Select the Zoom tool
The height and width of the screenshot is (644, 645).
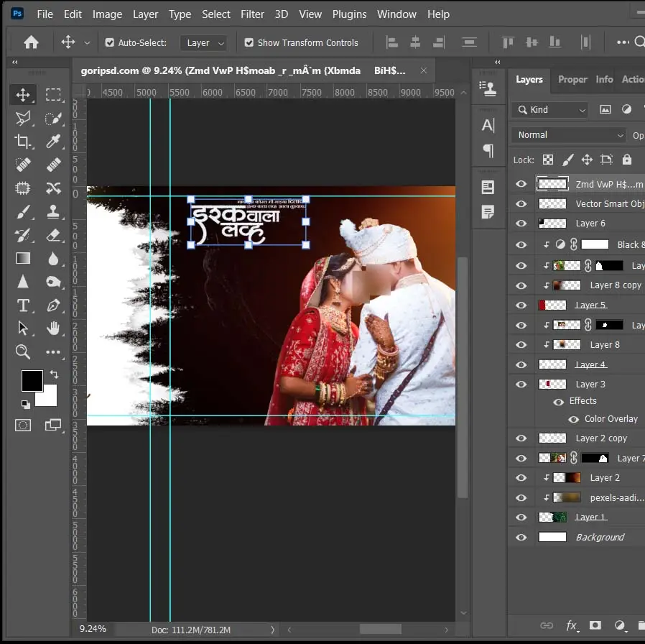tap(23, 352)
